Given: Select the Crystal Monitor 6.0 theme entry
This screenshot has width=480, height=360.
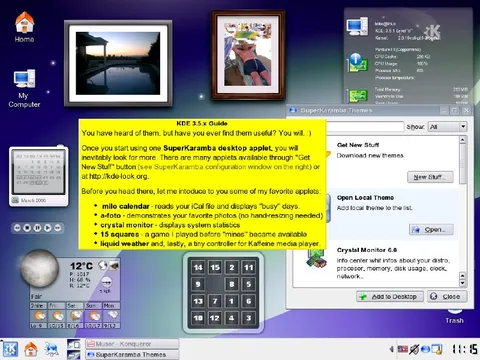Looking at the screenshot, I should 376,263.
